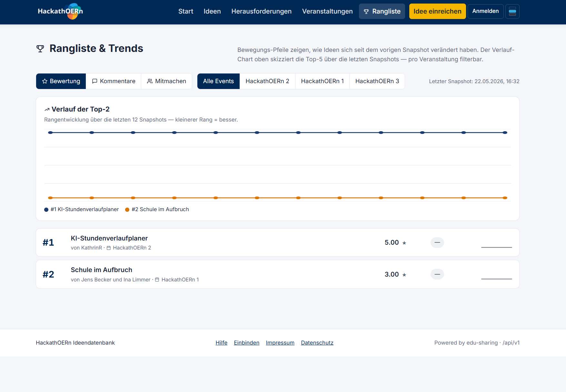This screenshot has width=566, height=392.
Task: Go to the Start page
Action: 186,11
